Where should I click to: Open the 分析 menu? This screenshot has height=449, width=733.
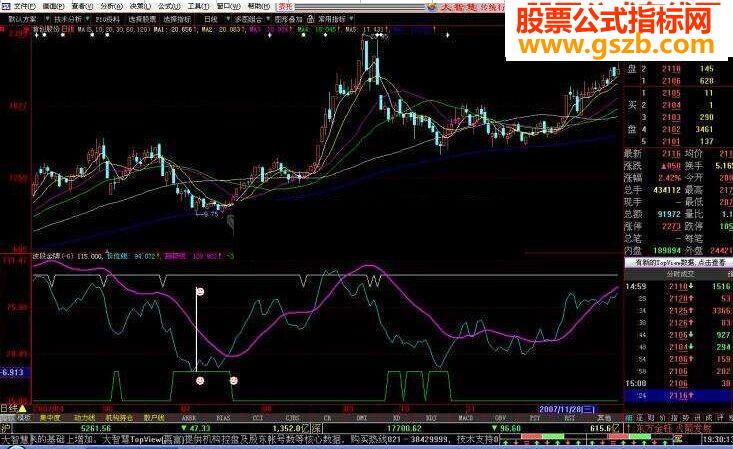111,6
